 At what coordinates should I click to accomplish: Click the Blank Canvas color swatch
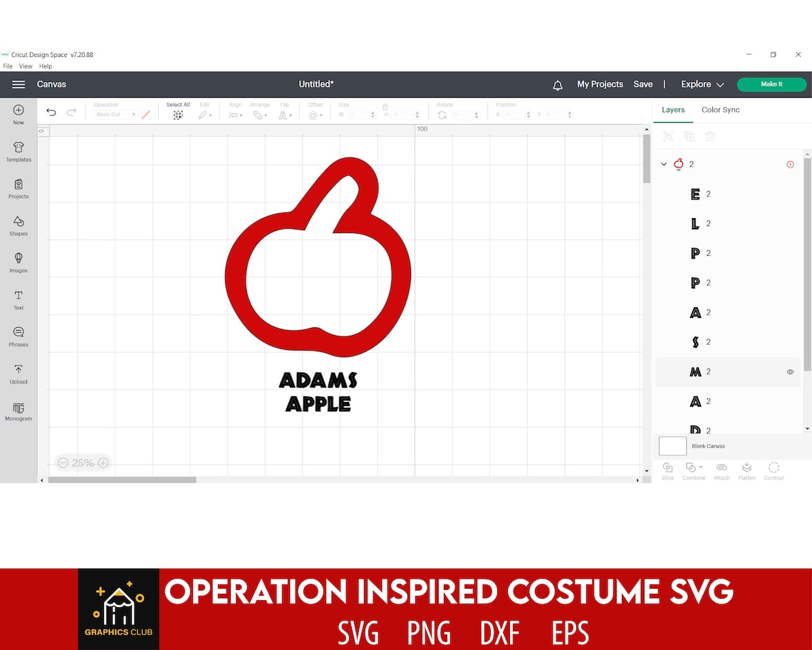point(672,445)
